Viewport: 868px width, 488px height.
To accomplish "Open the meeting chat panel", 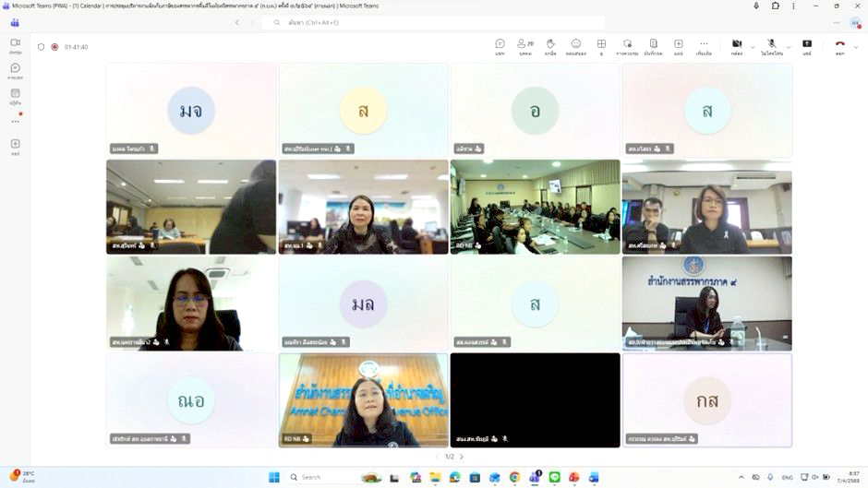I will click(500, 46).
